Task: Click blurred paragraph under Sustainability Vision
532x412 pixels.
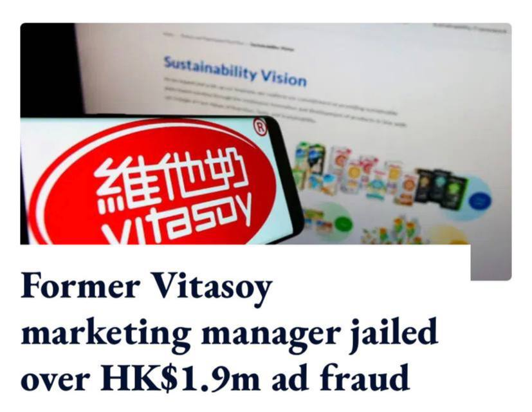Action: tap(285, 102)
